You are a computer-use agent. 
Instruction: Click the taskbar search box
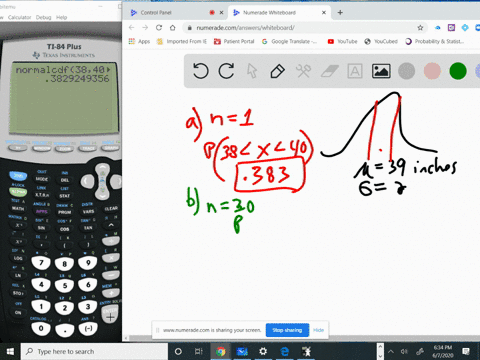click(x=94, y=352)
